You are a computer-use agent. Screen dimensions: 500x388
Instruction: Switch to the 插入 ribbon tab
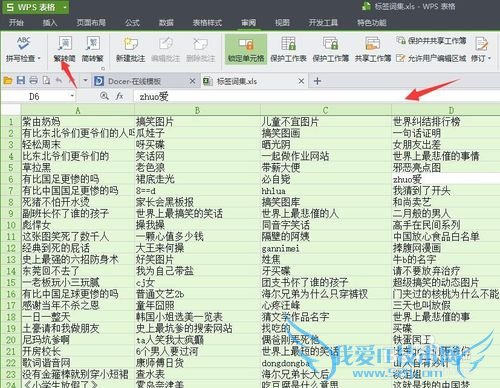click(x=50, y=23)
